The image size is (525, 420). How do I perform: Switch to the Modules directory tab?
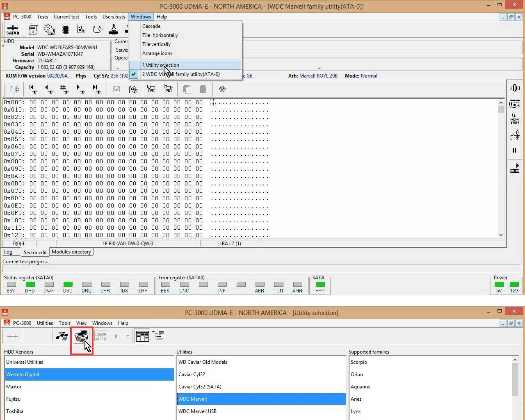pyautogui.click(x=71, y=252)
